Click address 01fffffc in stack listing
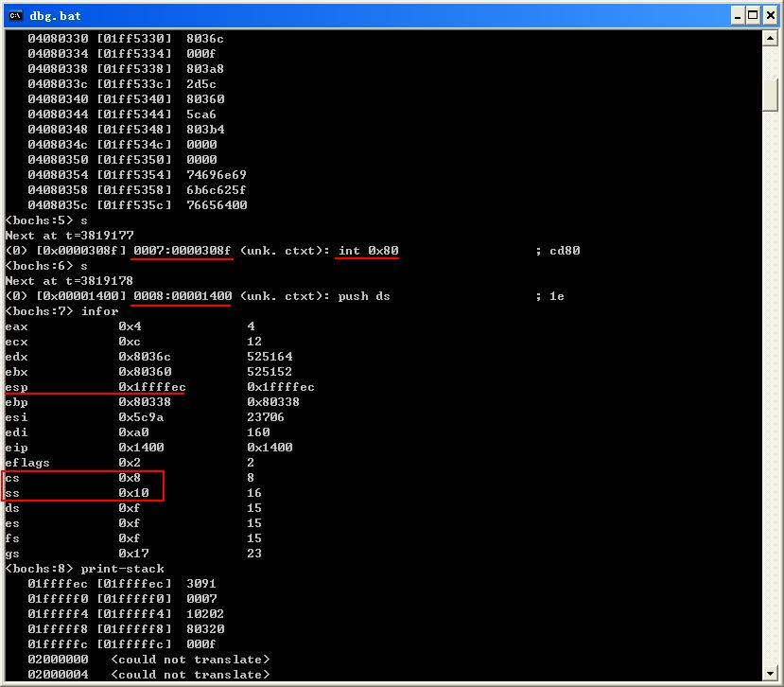Image resolution: width=784 pixels, height=687 pixels. [x=58, y=644]
